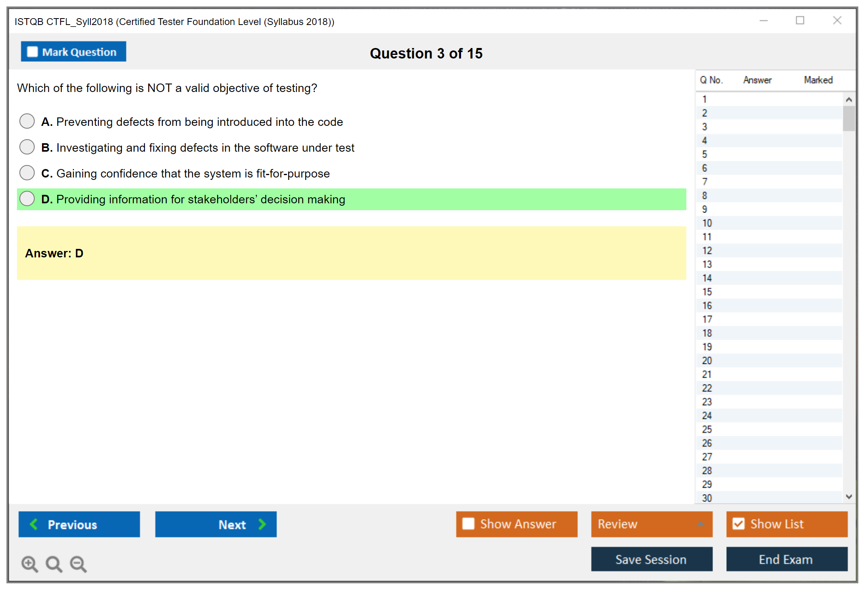Maximize the exam window
Viewport: 868px width, 593px height.
click(800, 21)
